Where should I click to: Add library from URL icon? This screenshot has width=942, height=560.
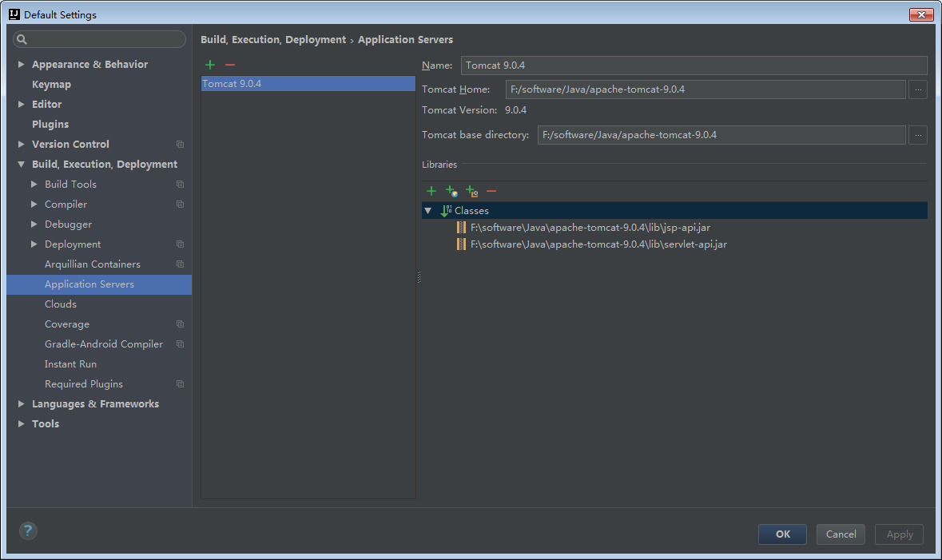coord(451,191)
